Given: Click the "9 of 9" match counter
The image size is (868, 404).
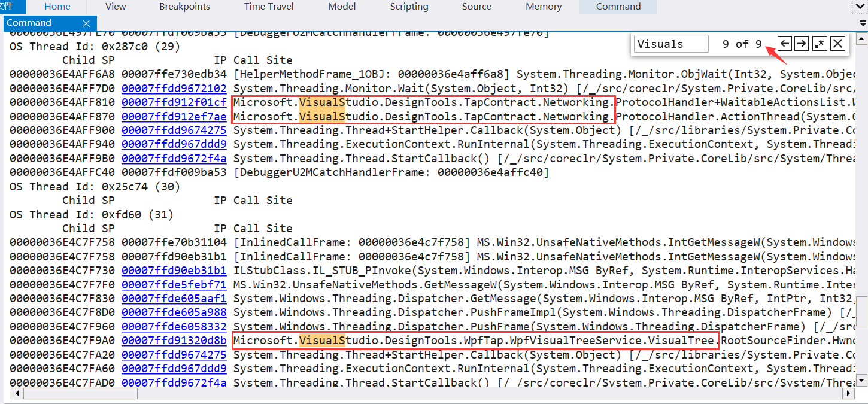Looking at the screenshot, I should click(x=742, y=44).
